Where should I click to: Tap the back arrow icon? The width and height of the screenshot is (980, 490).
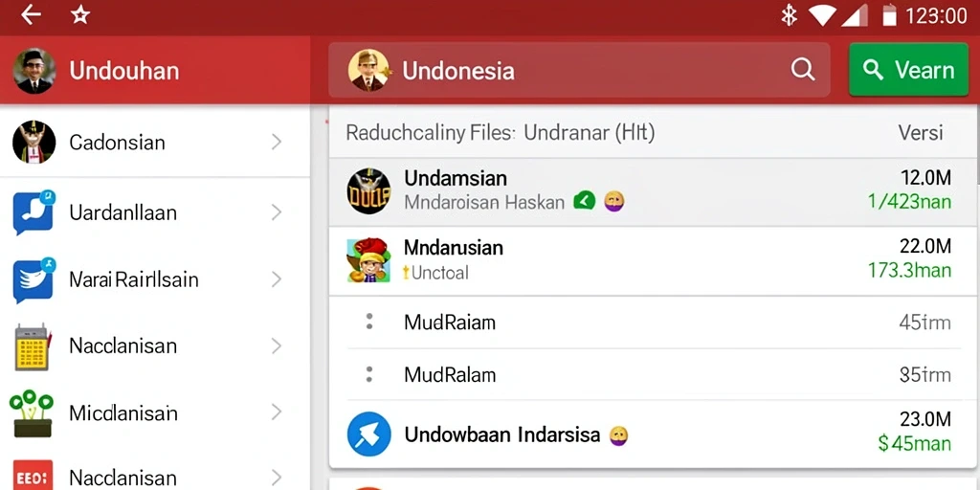[31, 15]
